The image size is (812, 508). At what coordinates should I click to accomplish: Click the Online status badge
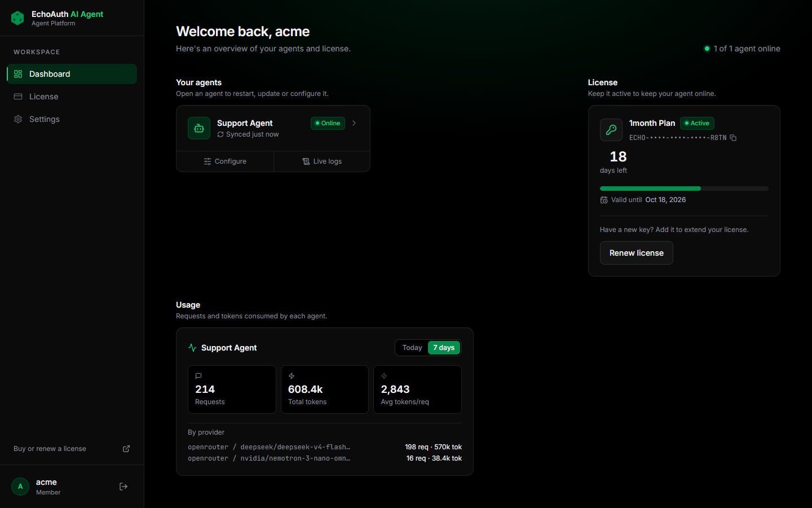click(328, 123)
